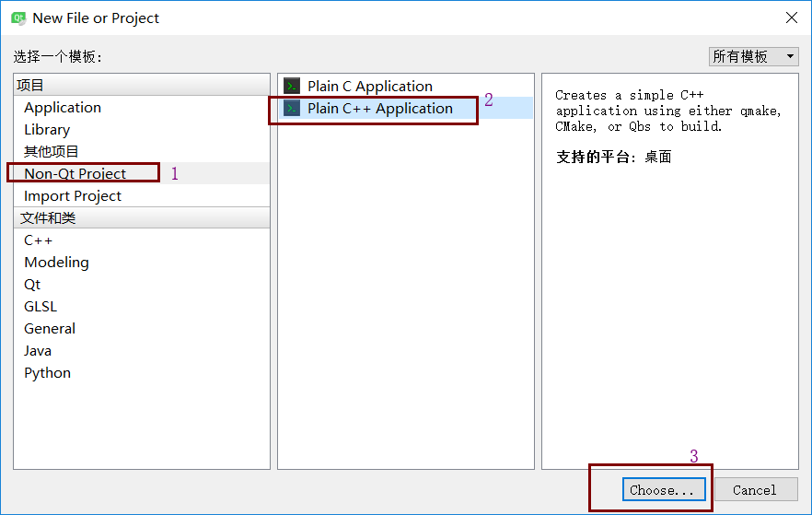Select the Import Project category
Image resolution: width=812 pixels, height=515 pixels.
coord(142,196)
